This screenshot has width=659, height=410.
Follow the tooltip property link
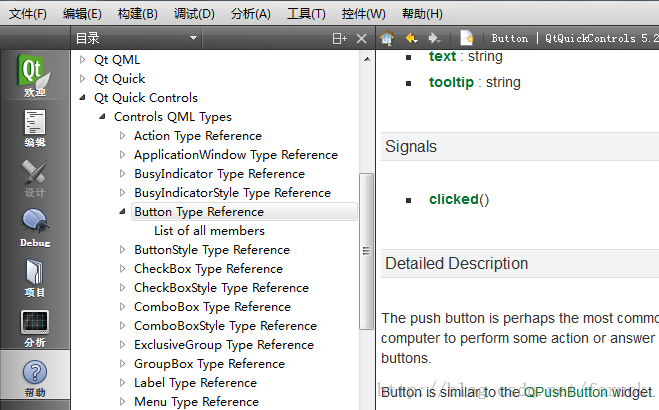point(451,82)
